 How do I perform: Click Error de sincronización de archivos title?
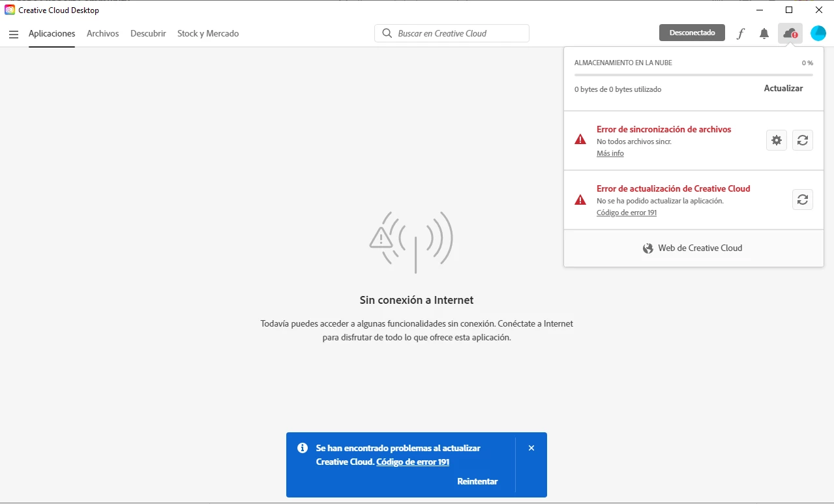click(664, 130)
